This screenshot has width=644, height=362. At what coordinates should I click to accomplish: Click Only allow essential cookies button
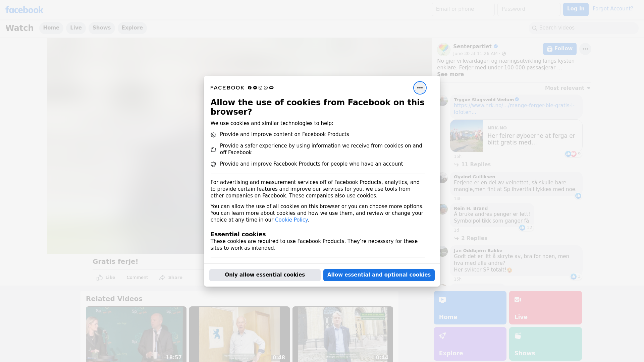265,275
